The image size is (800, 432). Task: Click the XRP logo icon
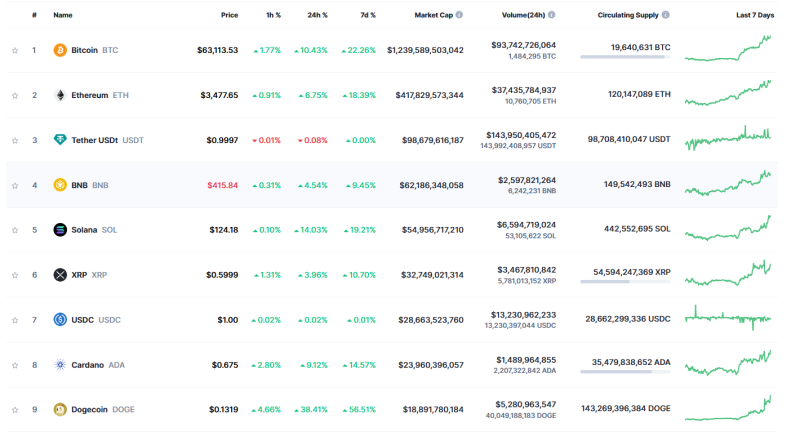tap(60, 275)
